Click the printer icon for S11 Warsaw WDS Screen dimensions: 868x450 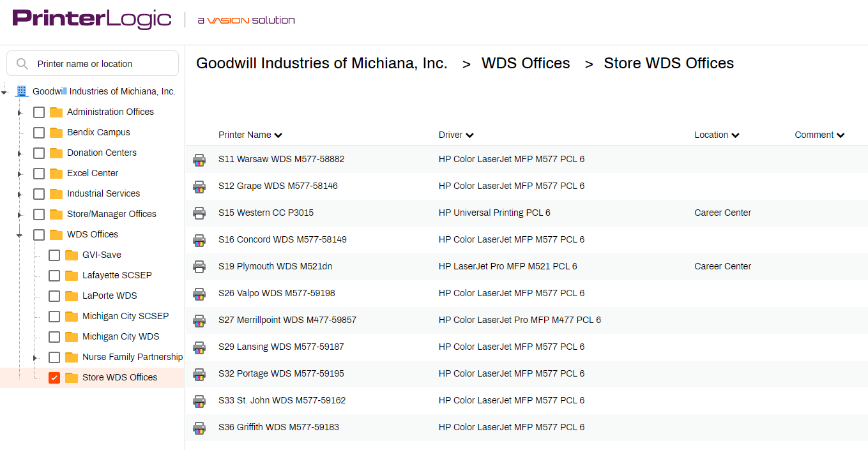199,160
